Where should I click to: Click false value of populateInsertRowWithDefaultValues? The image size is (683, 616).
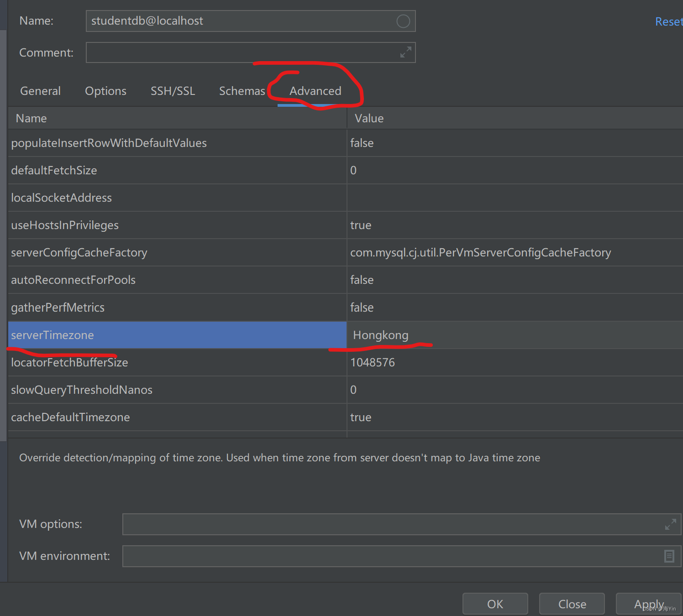tap(515, 143)
